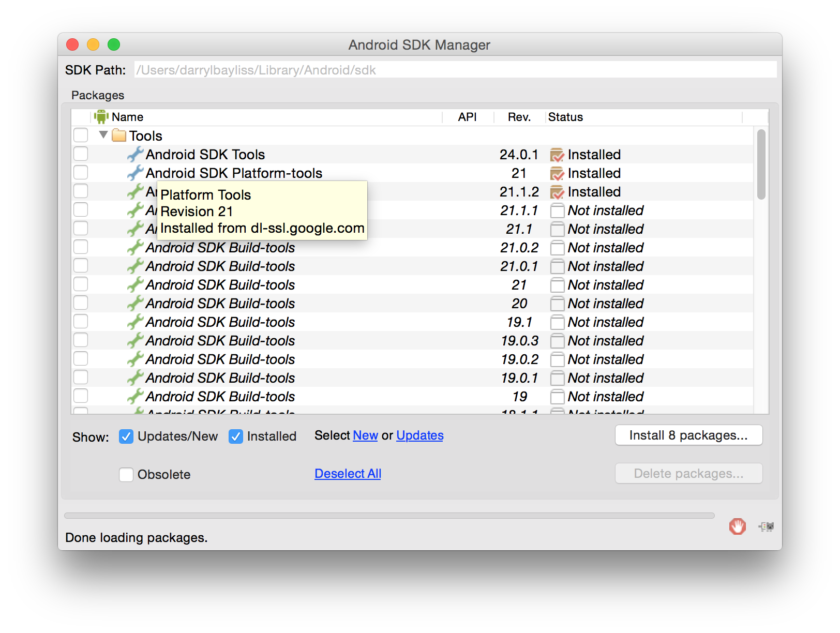Click the installed status icon for revision 21.1.2
The image size is (840, 633).
point(557,192)
